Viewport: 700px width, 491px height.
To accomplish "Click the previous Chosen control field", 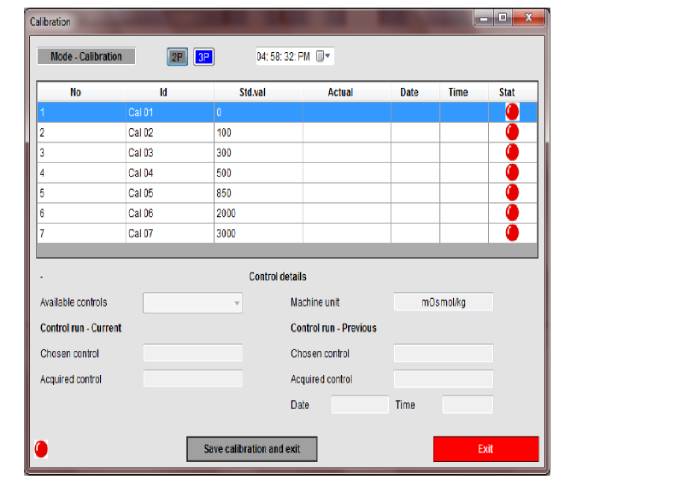I will tap(443, 353).
